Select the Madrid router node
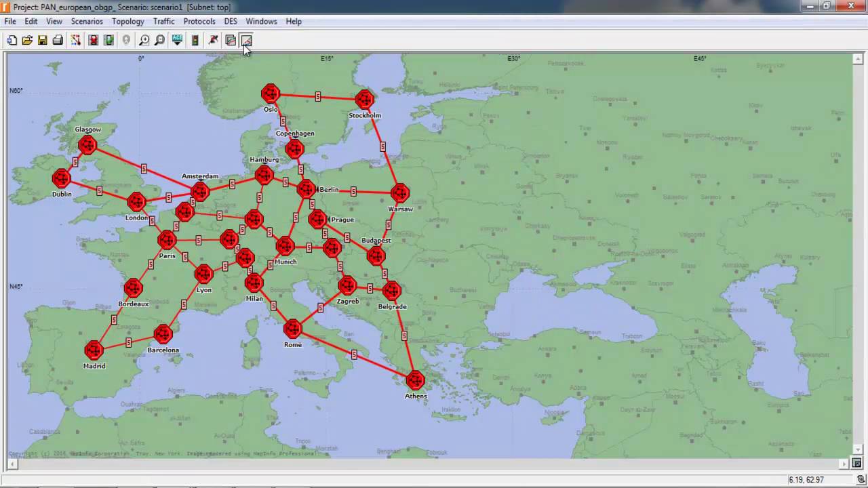This screenshot has width=868, height=488. [94, 350]
